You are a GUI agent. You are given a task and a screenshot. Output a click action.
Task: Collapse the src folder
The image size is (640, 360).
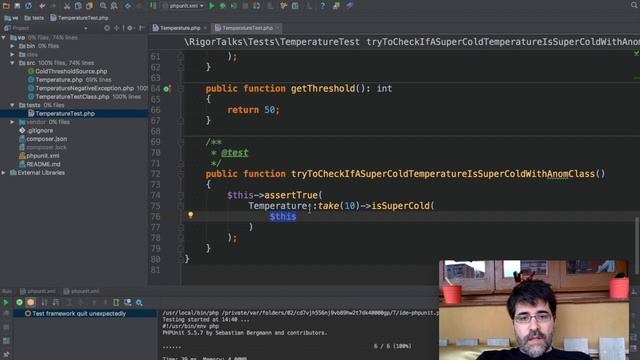tap(12, 63)
